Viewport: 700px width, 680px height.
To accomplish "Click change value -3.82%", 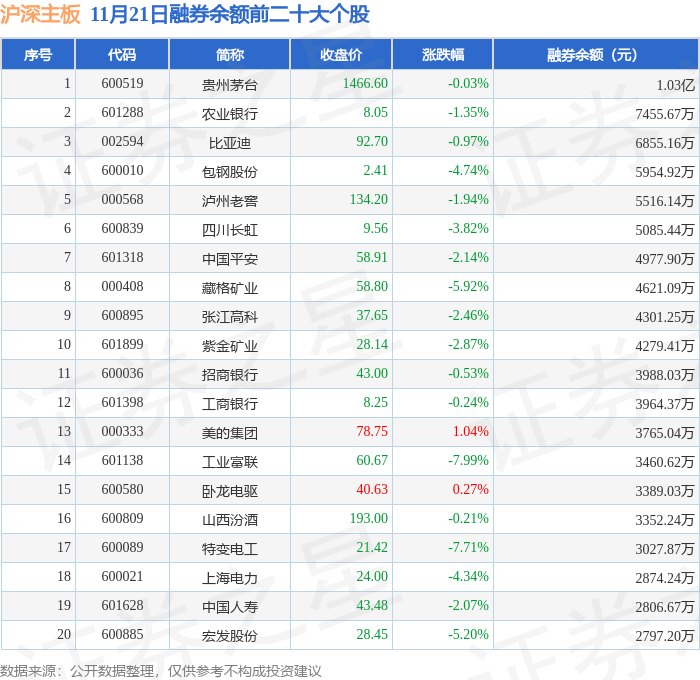I will tap(468, 229).
